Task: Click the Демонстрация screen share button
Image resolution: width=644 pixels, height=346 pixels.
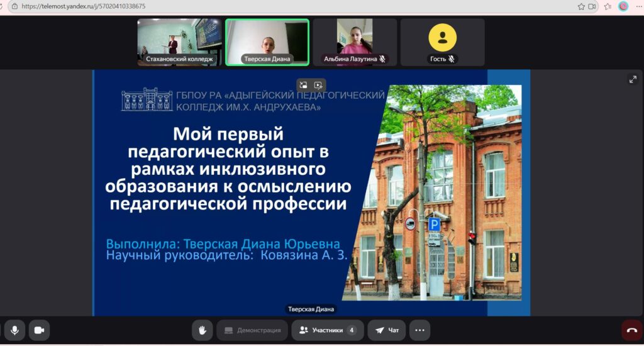Action: pyautogui.click(x=252, y=330)
